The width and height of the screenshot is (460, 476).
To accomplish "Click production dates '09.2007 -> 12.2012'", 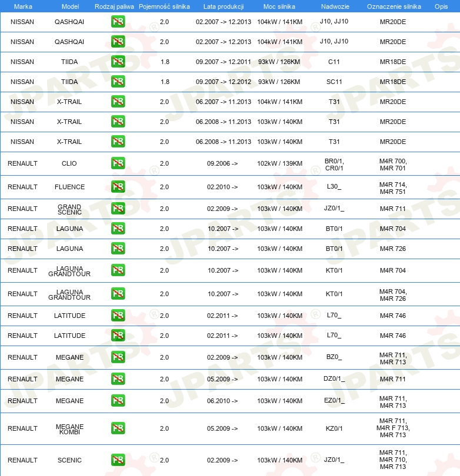I will (224, 82).
